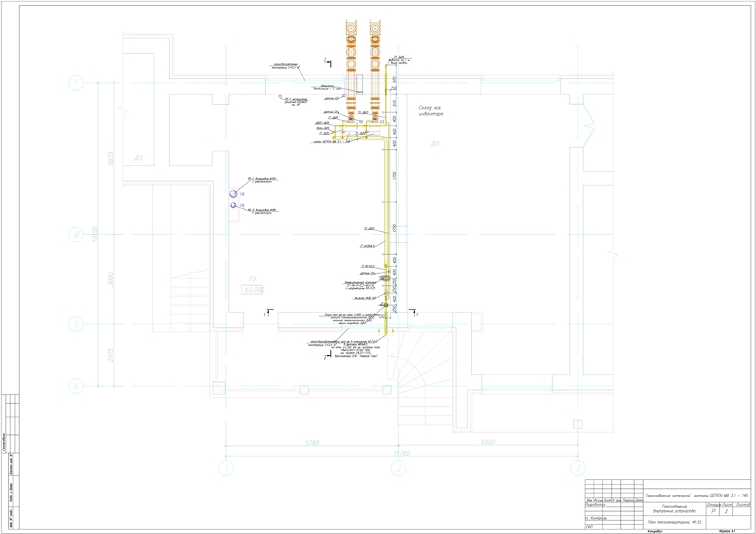Click the grid axis bubble labeled Г

pyautogui.click(x=76, y=83)
